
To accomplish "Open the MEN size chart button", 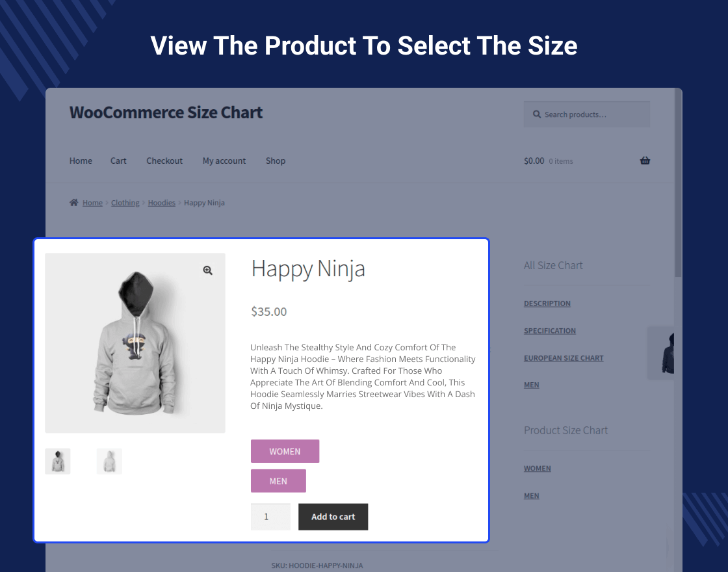I will click(x=278, y=481).
